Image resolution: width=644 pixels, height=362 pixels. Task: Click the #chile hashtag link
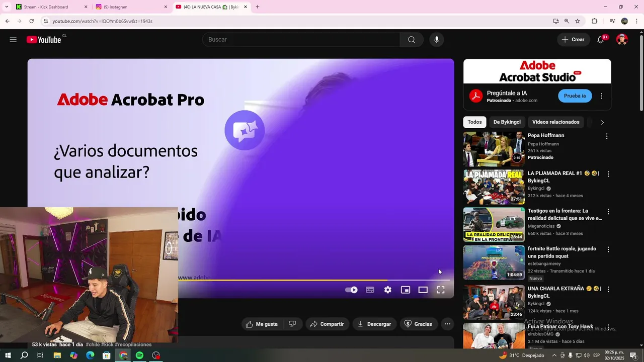click(x=93, y=344)
